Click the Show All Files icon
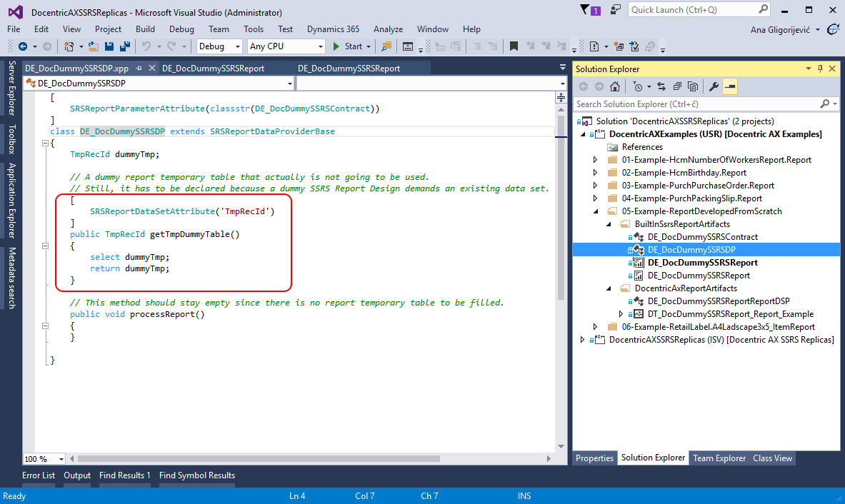 point(693,86)
